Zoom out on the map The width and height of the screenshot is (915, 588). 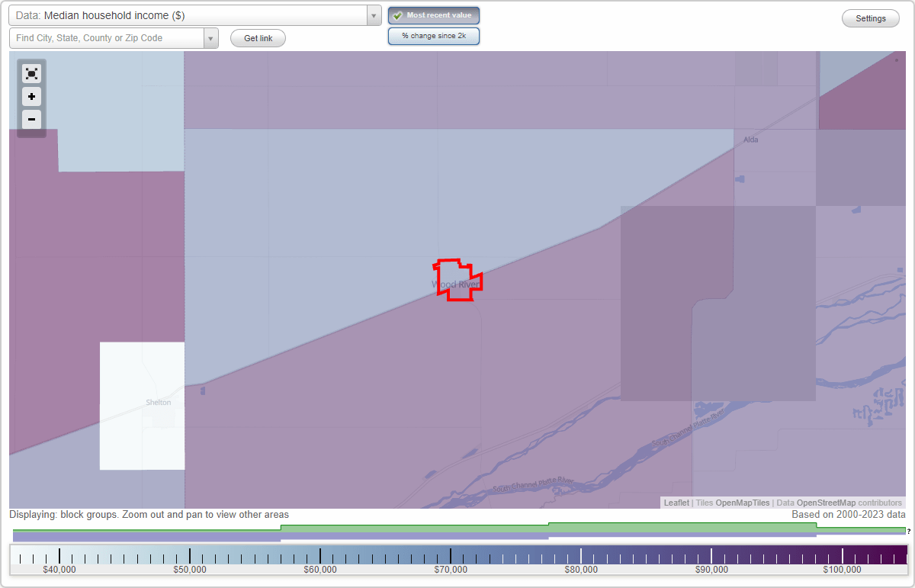pyautogui.click(x=31, y=119)
